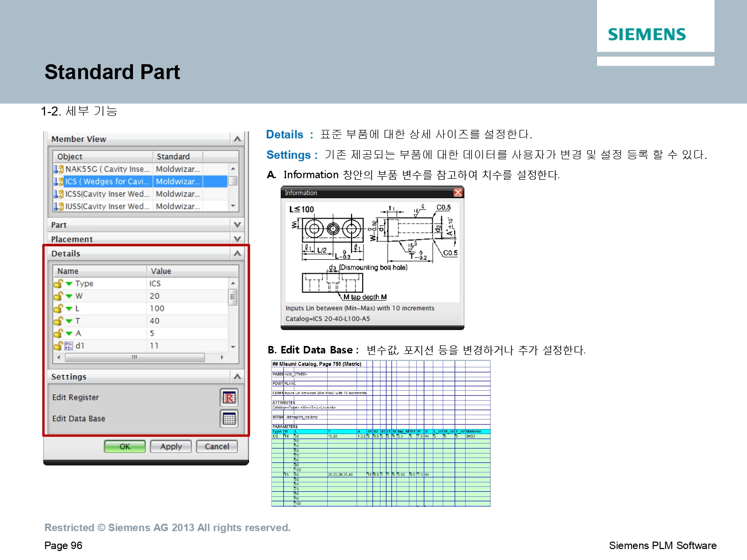Click the Apply button
747x560 pixels.
tap(171, 447)
